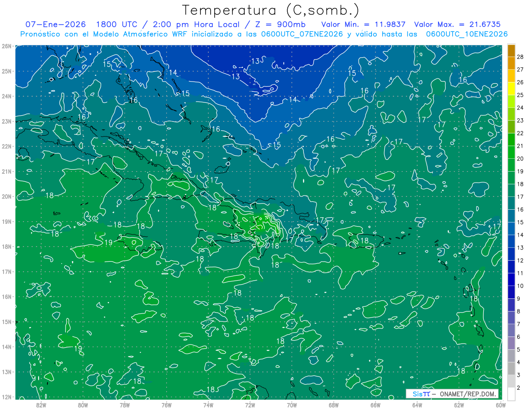Click the '20N' latitude label
Screen dimensions: 532x411
pos(7,196)
